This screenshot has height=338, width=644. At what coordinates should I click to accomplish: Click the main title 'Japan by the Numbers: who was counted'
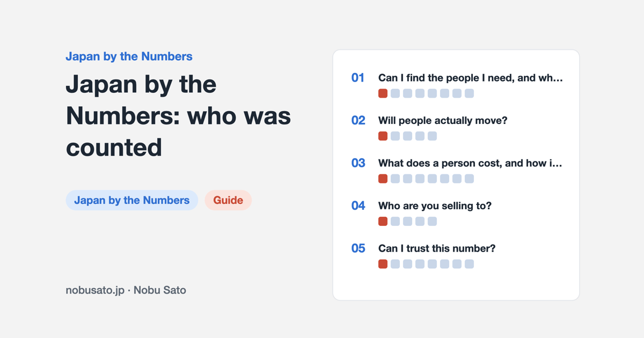click(178, 116)
